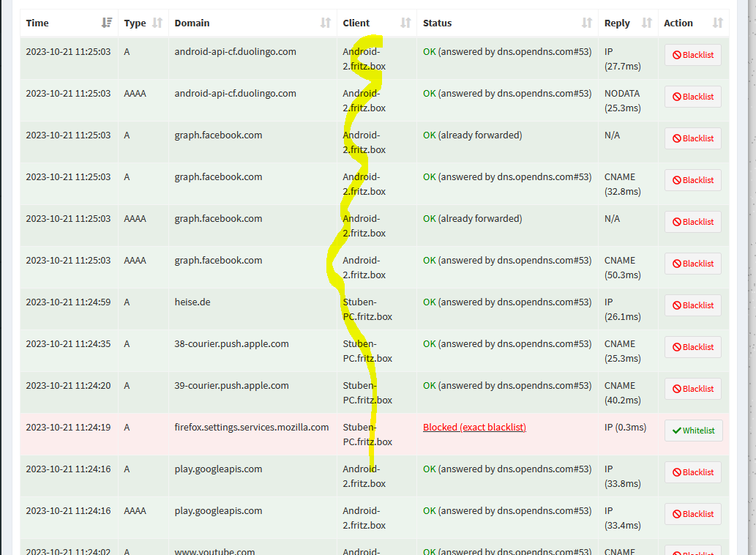Image resolution: width=756 pixels, height=555 pixels.
Task: Blacklist play.googleapis.com AAAA query
Action: 693,514
